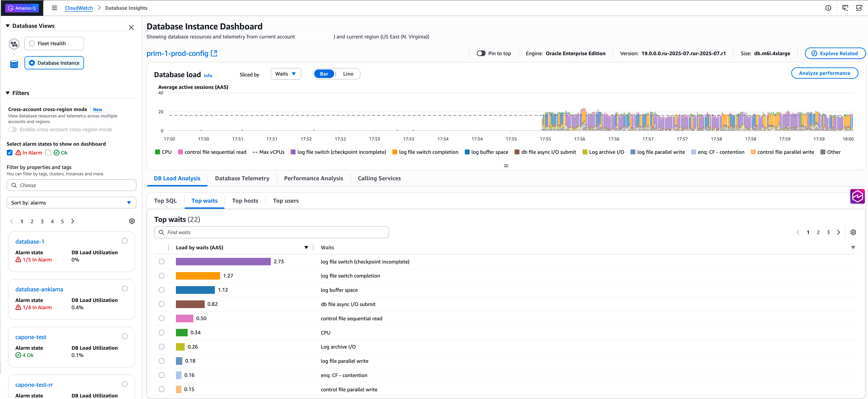Sort by Load by waits (AAS) column arrow
Viewport: 868px width, 399px height.
[306, 247]
